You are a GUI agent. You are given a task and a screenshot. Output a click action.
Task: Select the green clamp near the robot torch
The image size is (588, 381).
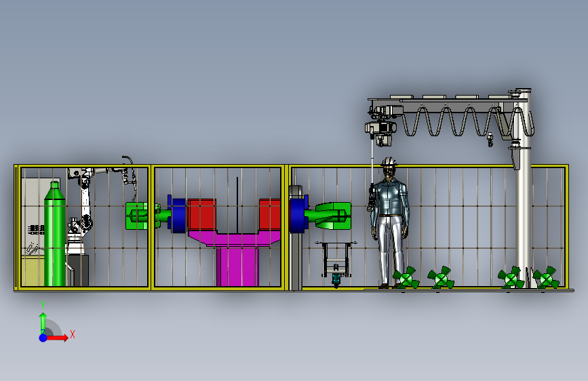click(138, 216)
